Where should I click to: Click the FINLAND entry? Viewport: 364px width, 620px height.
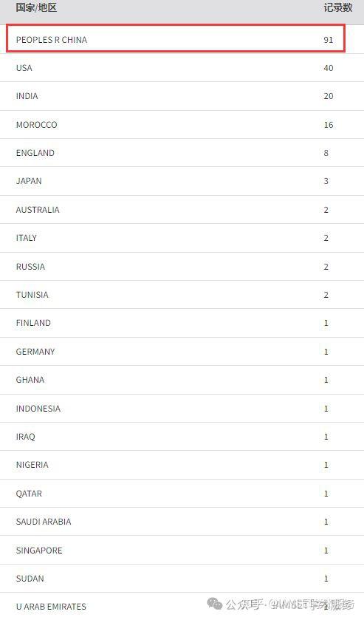(x=33, y=323)
